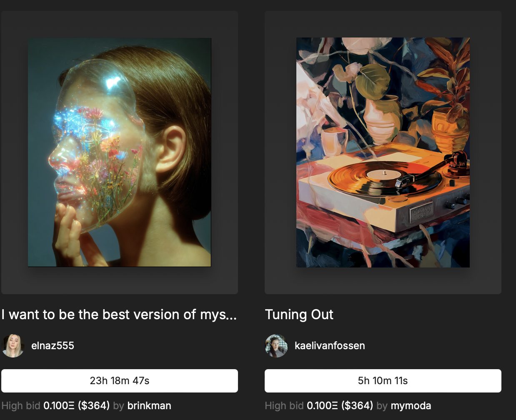Click the ($364) price beside brinkman
This screenshot has height=420, width=516.
[x=94, y=405]
